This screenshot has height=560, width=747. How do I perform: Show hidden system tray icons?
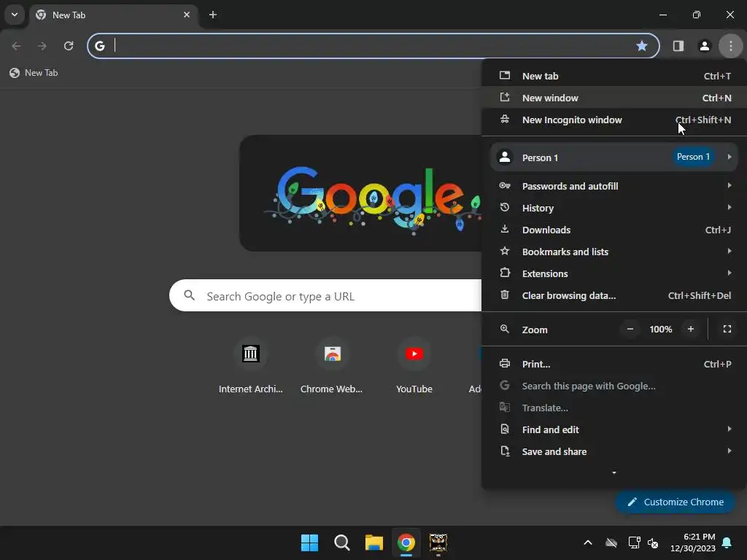click(588, 542)
